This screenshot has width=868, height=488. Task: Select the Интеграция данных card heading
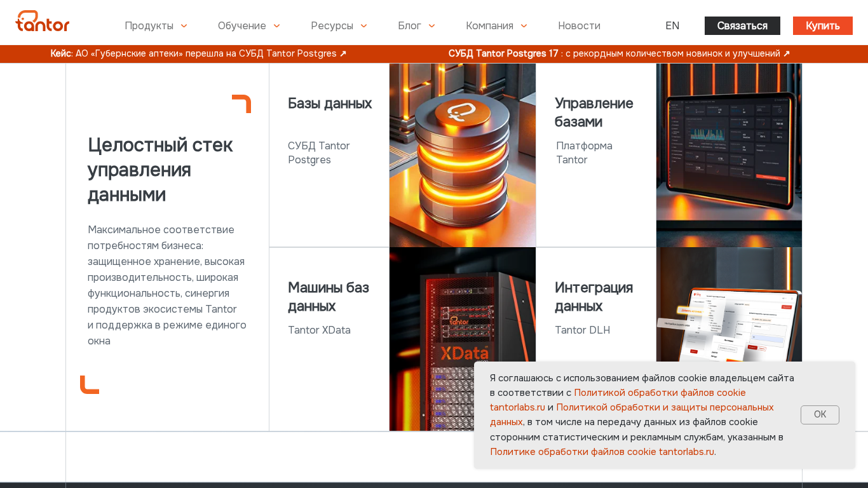(594, 297)
